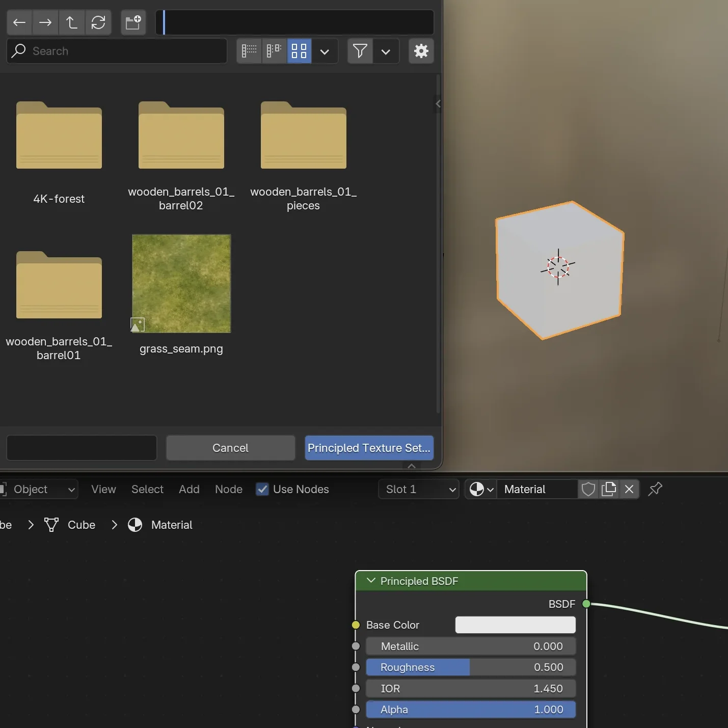Cancel the file browser
The image size is (728, 728).
tap(231, 448)
